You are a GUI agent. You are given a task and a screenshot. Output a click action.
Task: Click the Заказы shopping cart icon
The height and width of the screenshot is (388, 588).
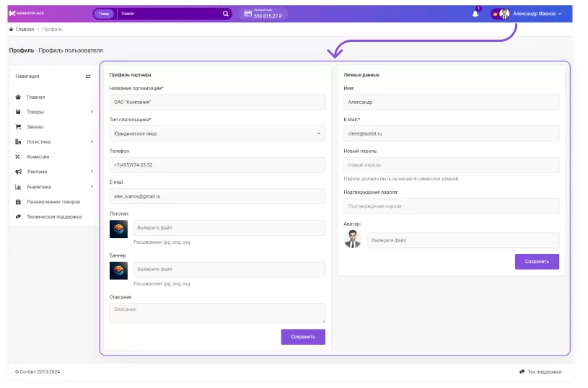click(18, 127)
